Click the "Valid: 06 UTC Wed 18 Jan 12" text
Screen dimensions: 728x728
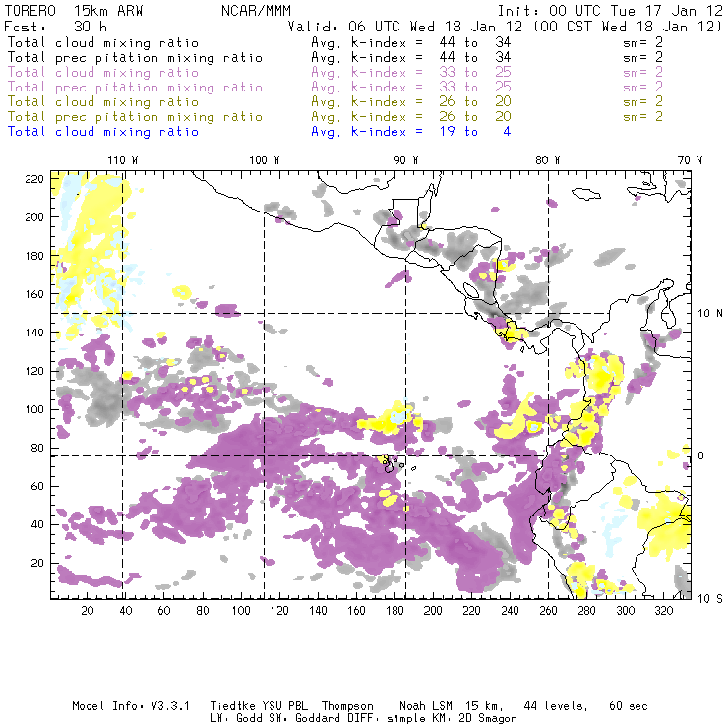coord(405,27)
